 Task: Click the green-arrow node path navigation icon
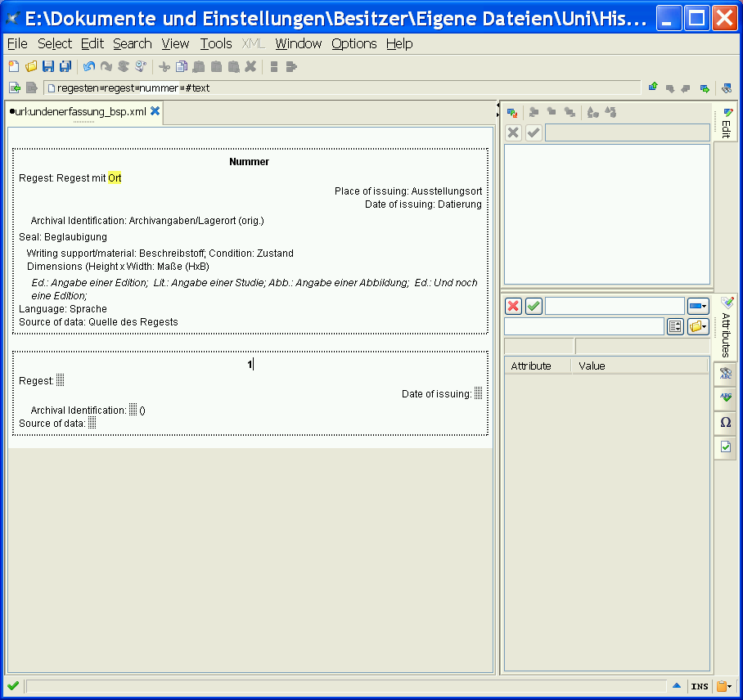click(15, 88)
